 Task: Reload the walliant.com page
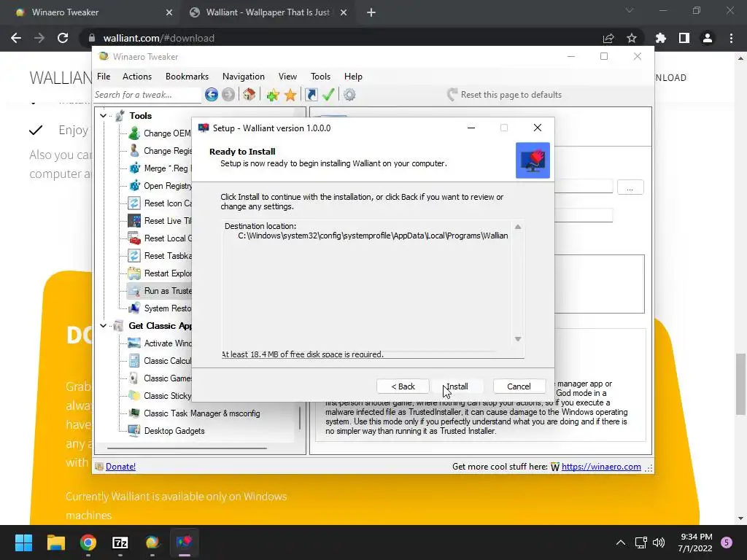63,38
